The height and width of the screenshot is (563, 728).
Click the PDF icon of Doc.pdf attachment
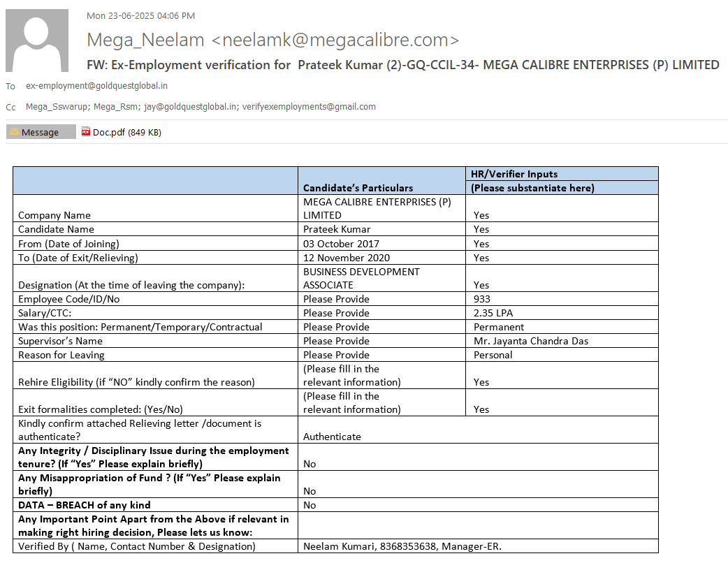coord(85,132)
